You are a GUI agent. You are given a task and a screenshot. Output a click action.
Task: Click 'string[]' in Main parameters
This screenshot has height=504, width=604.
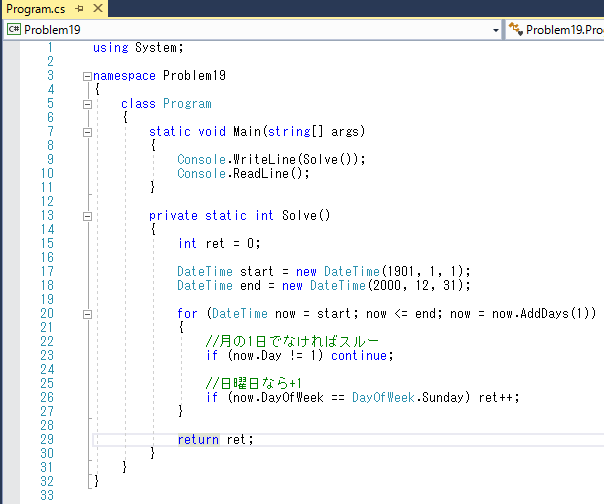(296, 131)
